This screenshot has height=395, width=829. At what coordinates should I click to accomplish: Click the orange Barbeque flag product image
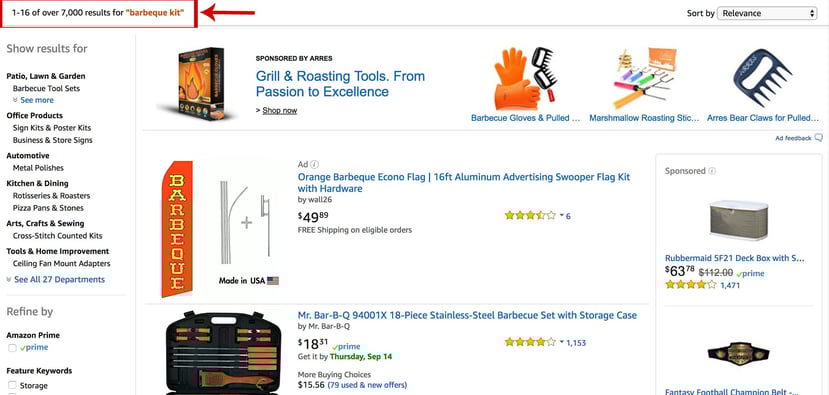220,229
